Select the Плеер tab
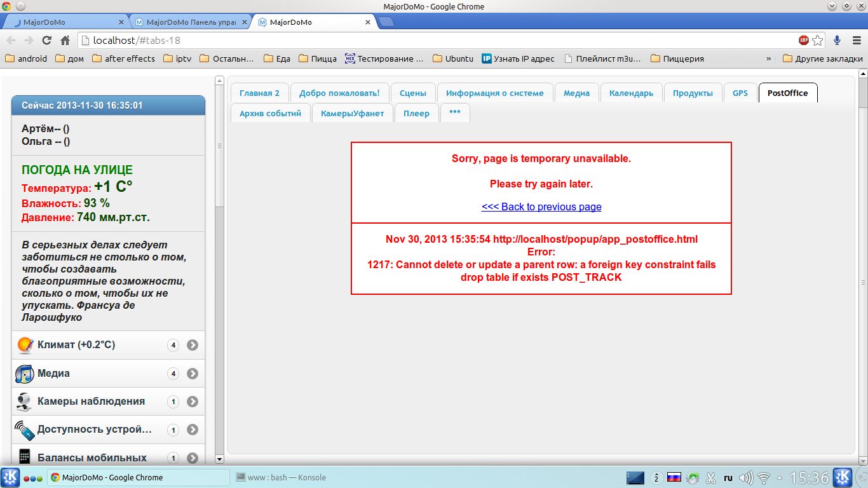Screen dimensions: 868x488 [416, 113]
